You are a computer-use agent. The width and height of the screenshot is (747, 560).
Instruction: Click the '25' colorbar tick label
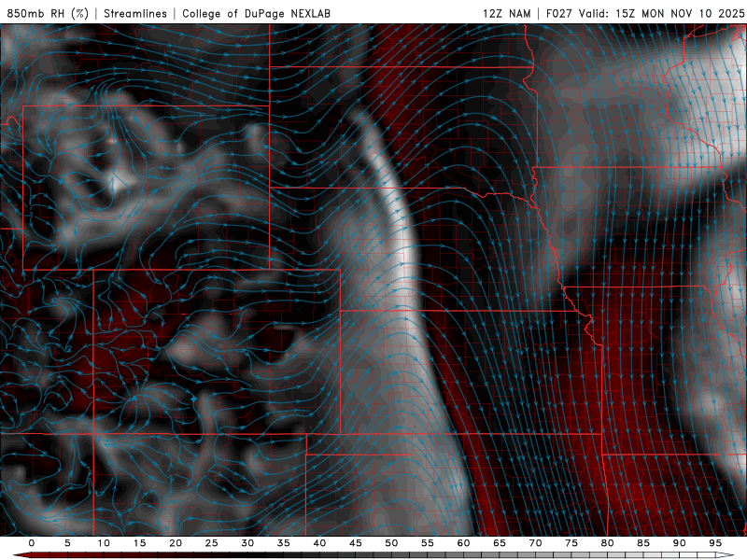click(212, 543)
